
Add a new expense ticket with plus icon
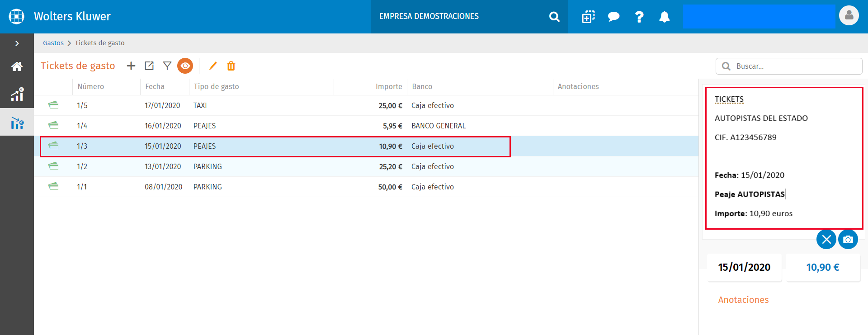coord(131,66)
